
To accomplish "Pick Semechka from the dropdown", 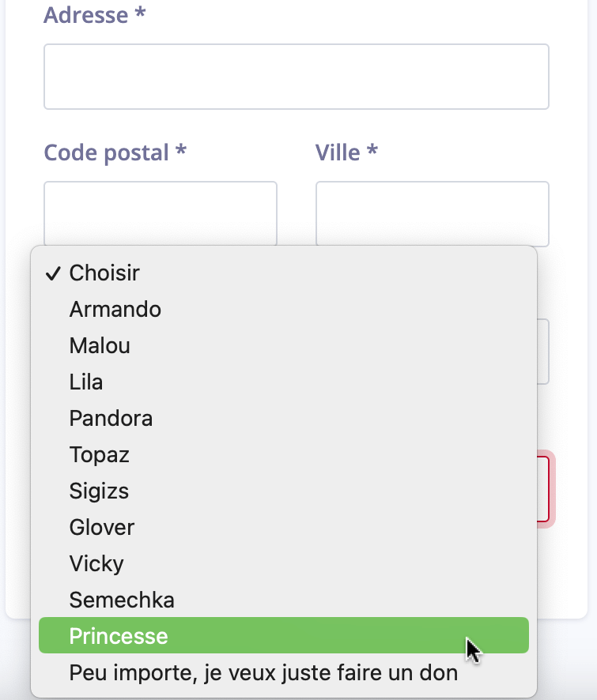I will (122, 600).
